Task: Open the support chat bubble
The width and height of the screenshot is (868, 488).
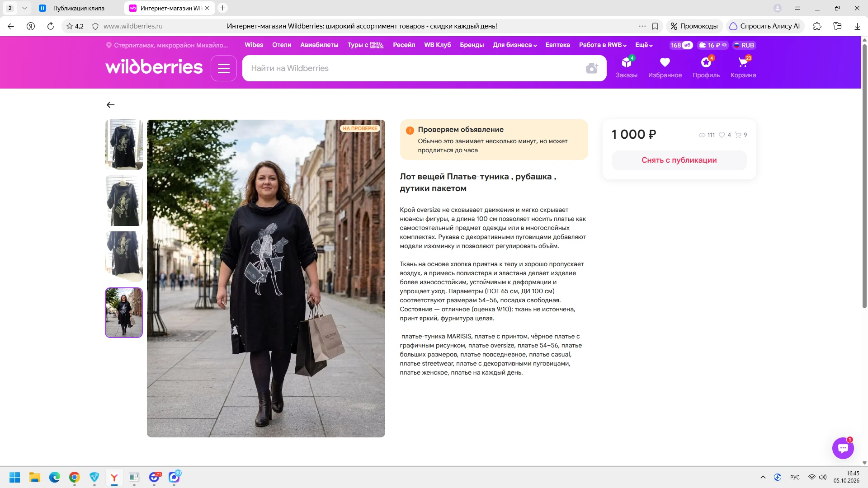Action: pos(843,448)
